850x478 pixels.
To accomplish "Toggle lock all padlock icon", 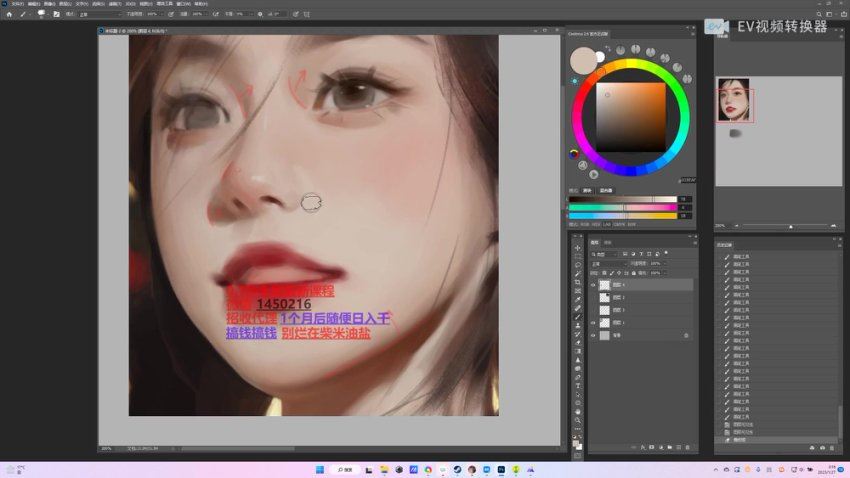I will pyautogui.click(x=634, y=273).
